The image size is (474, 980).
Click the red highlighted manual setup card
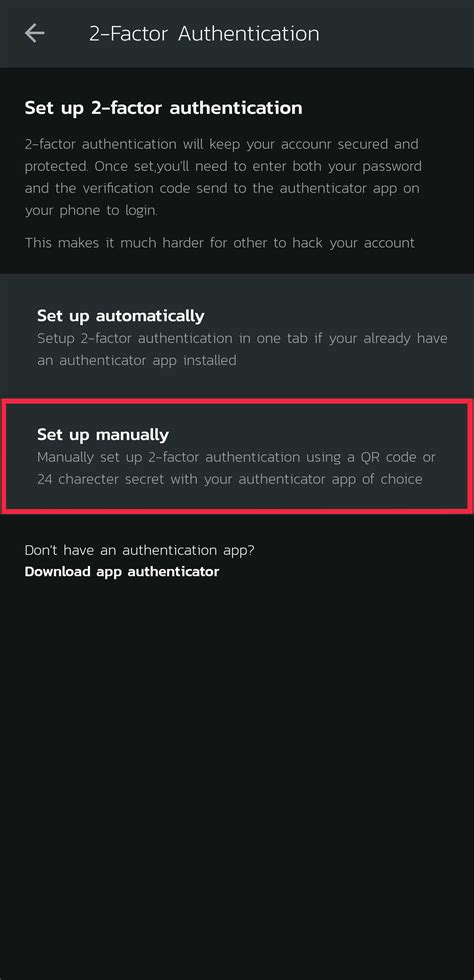(x=236, y=457)
